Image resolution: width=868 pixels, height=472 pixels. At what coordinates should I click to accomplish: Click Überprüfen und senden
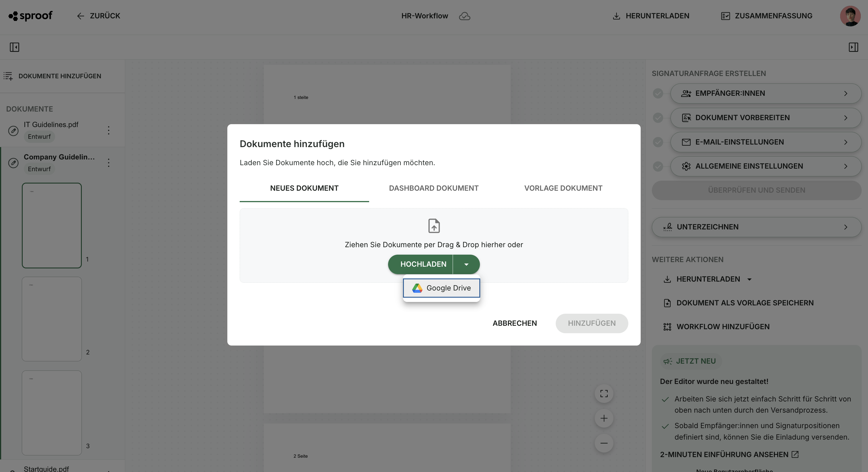click(x=756, y=190)
